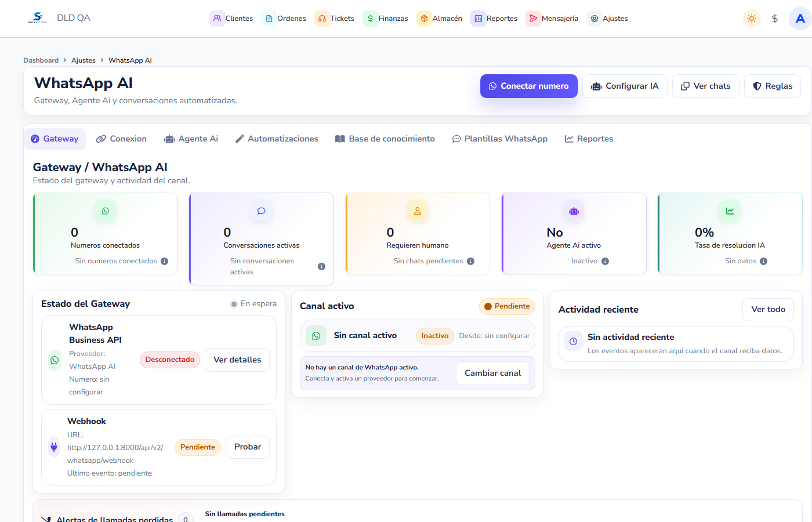
Task: Click Webhook 'Pendiente' badge
Action: (198, 447)
